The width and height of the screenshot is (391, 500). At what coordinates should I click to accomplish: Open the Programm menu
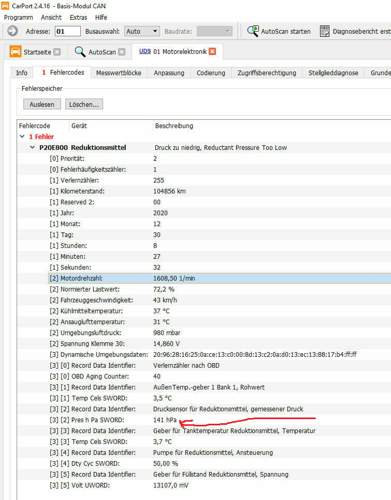click(x=18, y=17)
